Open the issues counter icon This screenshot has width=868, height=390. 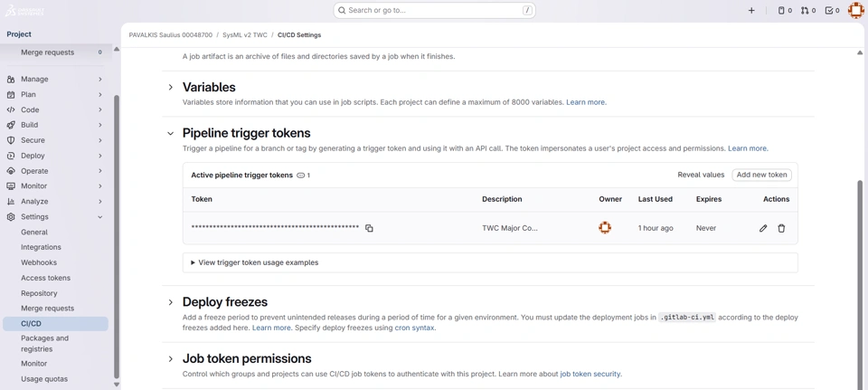[x=784, y=11]
